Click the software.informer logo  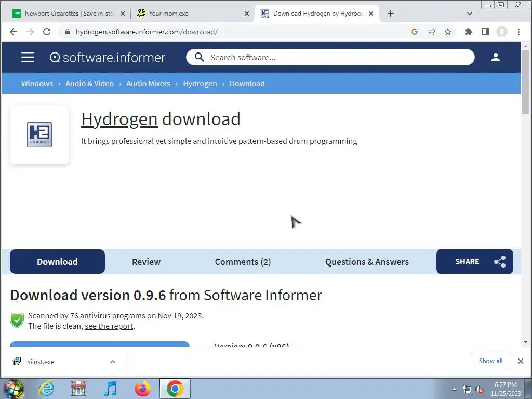coord(107,57)
